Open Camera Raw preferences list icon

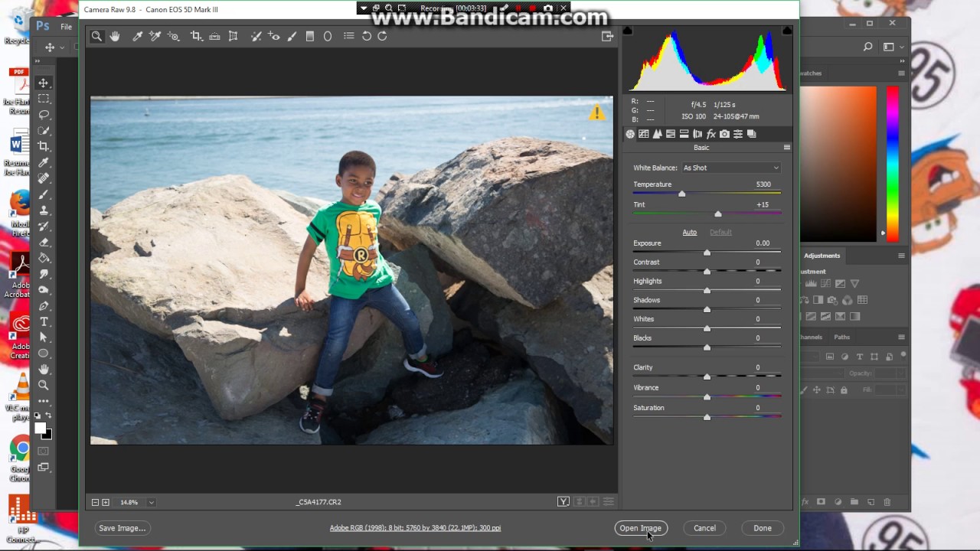(349, 36)
